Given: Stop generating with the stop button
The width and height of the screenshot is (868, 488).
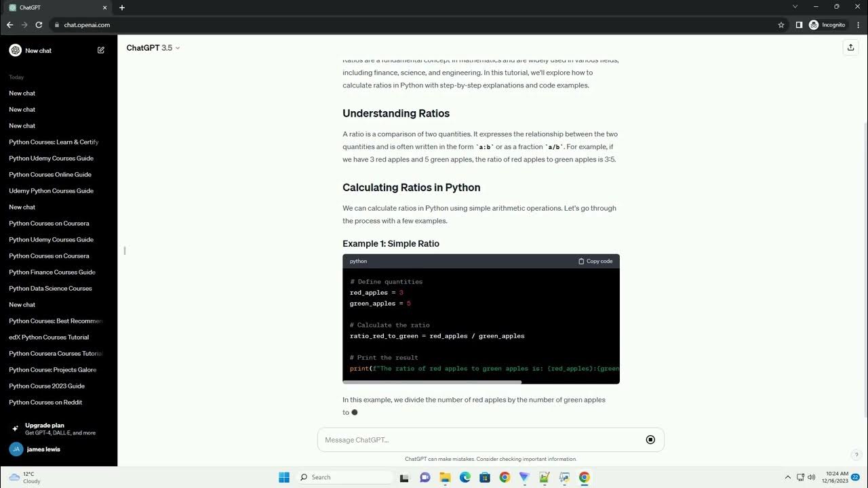Looking at the screenshot, I should pyautogui.click(x=650, y=440).
